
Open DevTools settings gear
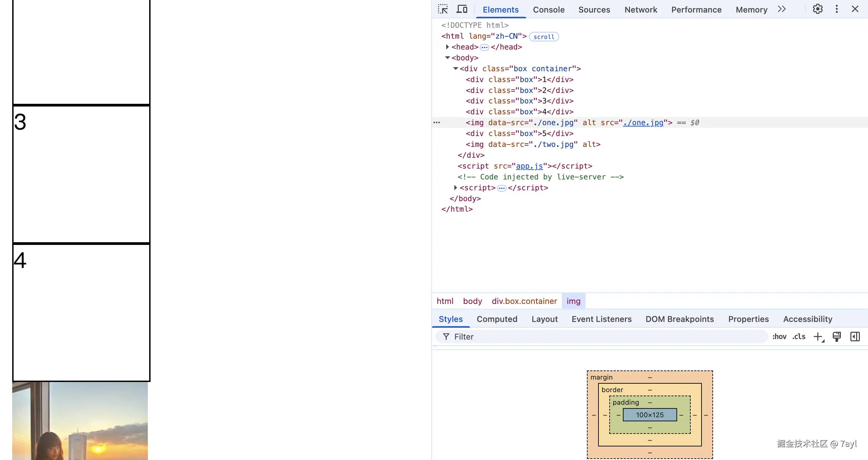817,9
